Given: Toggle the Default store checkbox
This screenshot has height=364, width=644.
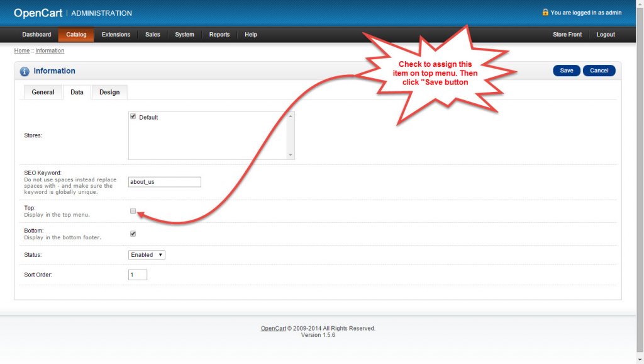Looking at the screenshot, I should tap(133, 117).
